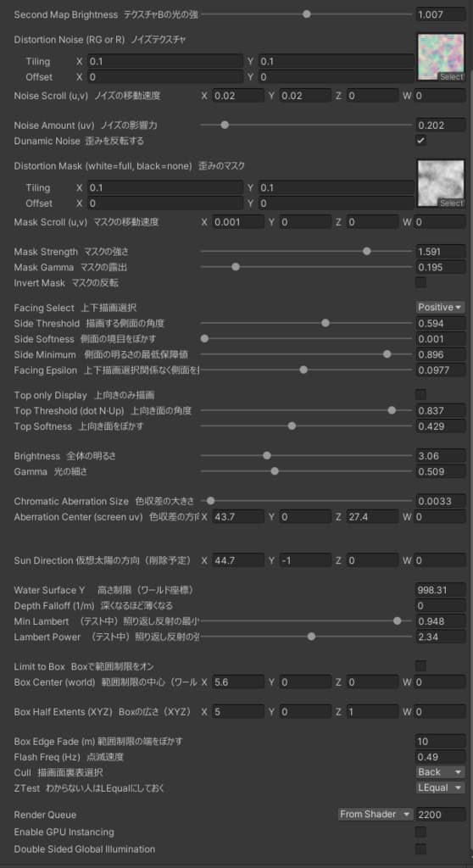This screenshot has height=868, width=473.
Task: Click the Side Softness slider handle
Action: pyautogui.click(x=204, y=338)
